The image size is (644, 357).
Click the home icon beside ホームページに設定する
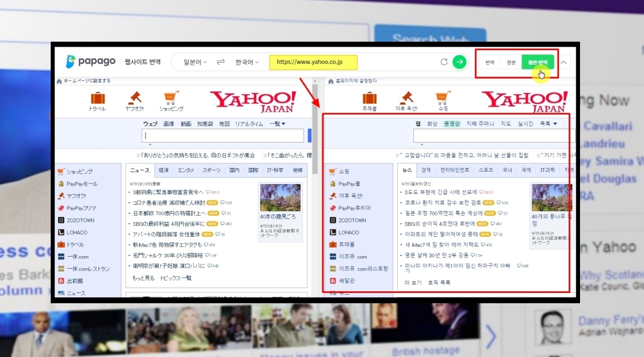[x=59, y=81]
